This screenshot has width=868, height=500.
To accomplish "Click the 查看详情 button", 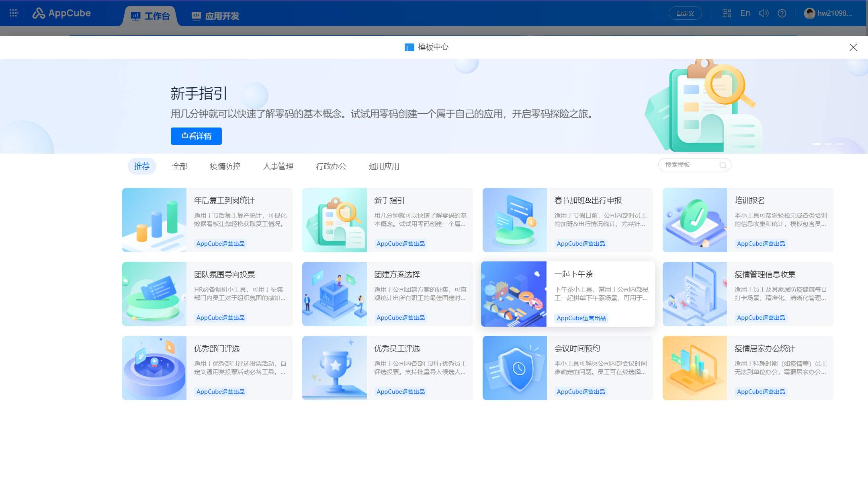I will (196, 136).
